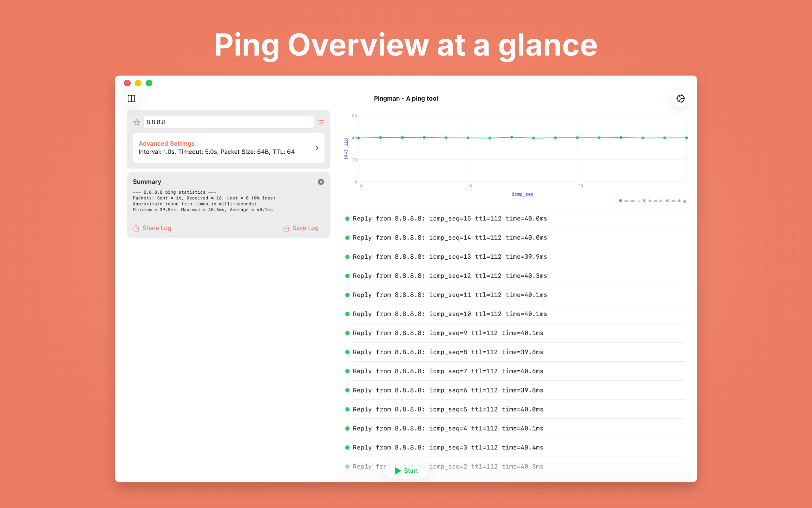Select reply row icmp_seq=5
The height and width of the screenshot is (508, 812).
click(x=515, y=410)
